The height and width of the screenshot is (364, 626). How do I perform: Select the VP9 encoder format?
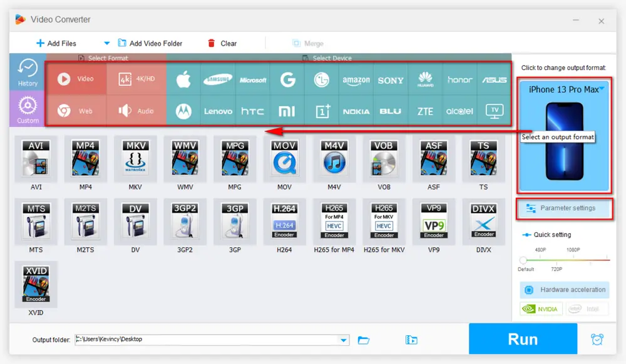coord(434,219)
